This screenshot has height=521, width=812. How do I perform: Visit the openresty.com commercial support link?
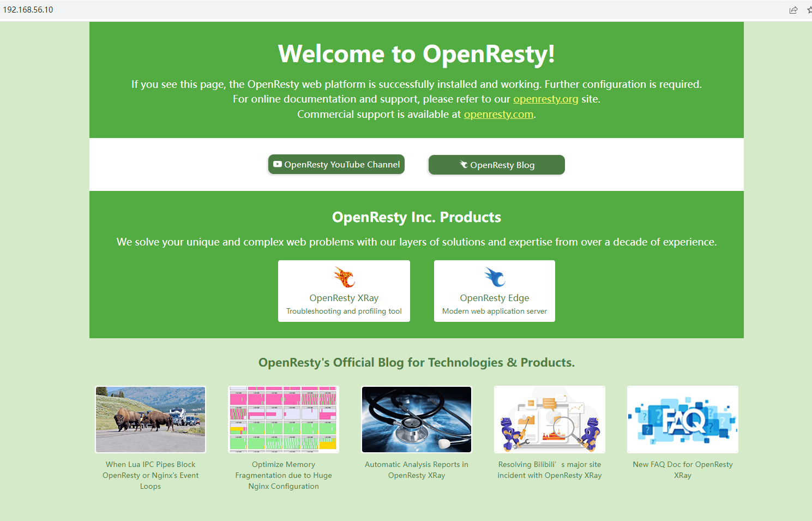pyautogui.click(x=498, y=114)
